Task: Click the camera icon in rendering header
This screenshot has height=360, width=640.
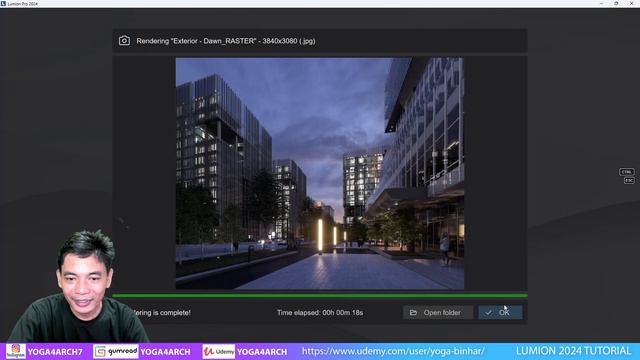Action: (x=124, y=41)
